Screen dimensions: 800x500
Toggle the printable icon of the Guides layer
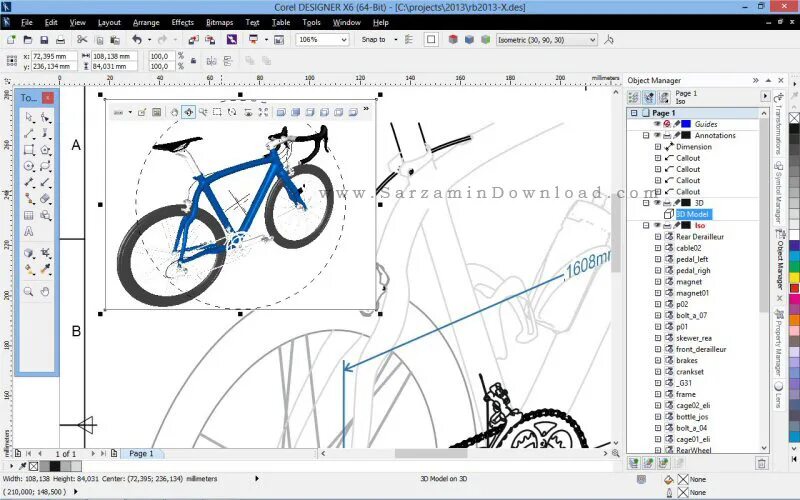[x=667, y=124]
